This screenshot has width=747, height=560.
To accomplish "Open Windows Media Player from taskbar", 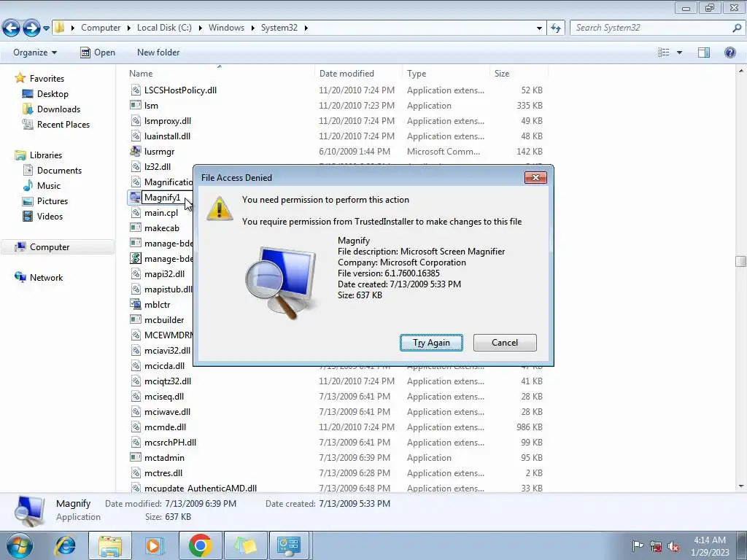I will point(154,545).
